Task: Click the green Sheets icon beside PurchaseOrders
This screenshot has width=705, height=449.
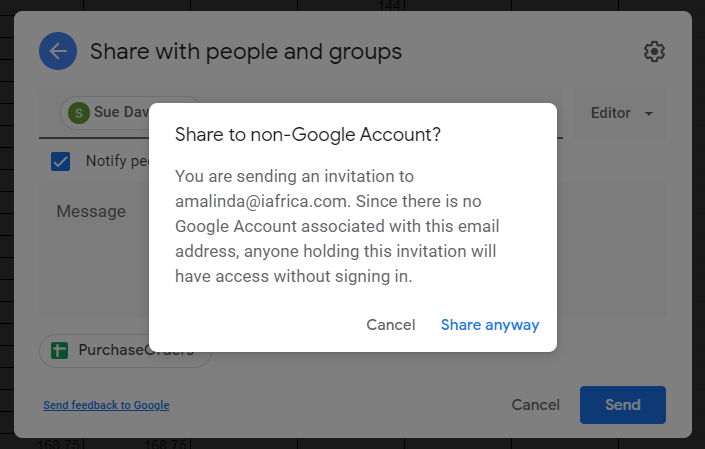Action: (59, 350)
